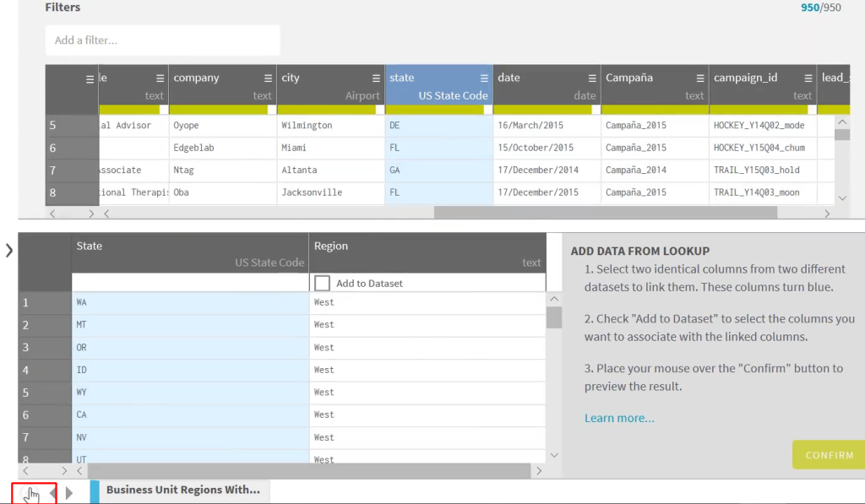Open the Campaña column menu icon
This screenshot has height=504, width=865.
click(x=701, y=78)
